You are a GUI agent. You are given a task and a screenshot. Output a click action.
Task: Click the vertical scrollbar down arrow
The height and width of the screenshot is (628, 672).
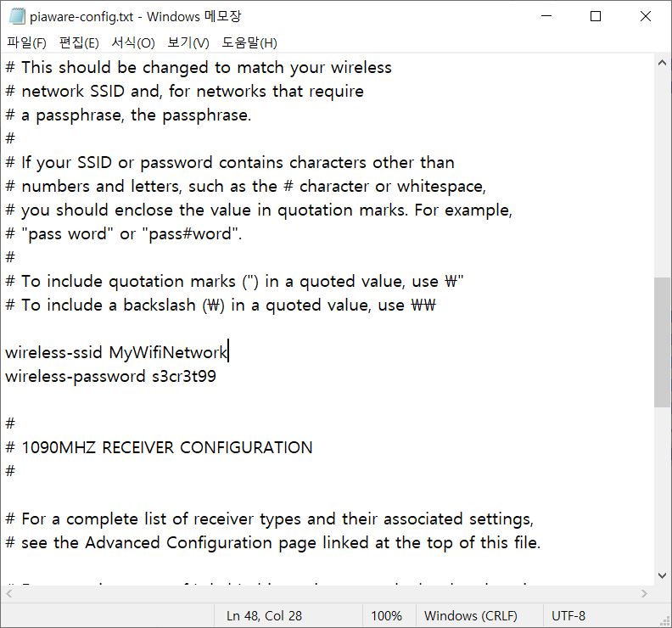tap(662, 575)
